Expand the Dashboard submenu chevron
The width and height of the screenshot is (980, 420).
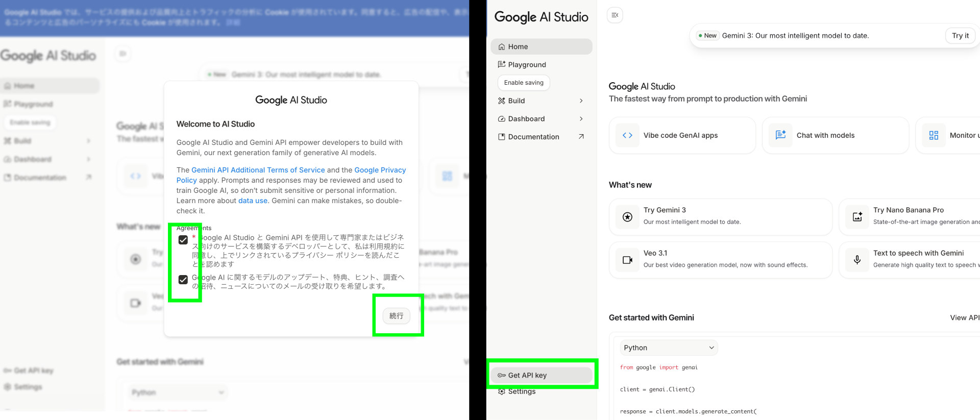click(581, 119)
